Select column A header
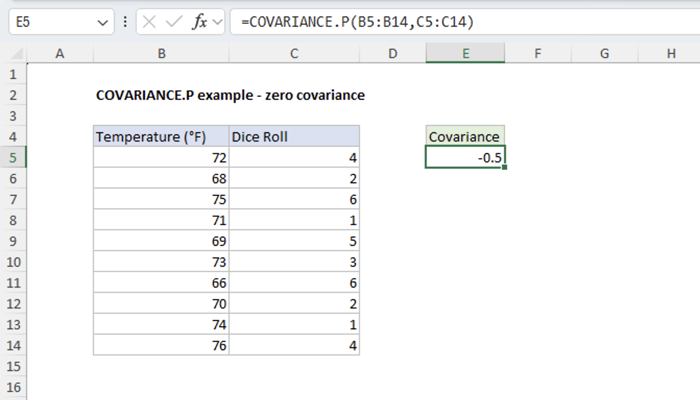This screenshot has width=700, height=400. point(60,54)
